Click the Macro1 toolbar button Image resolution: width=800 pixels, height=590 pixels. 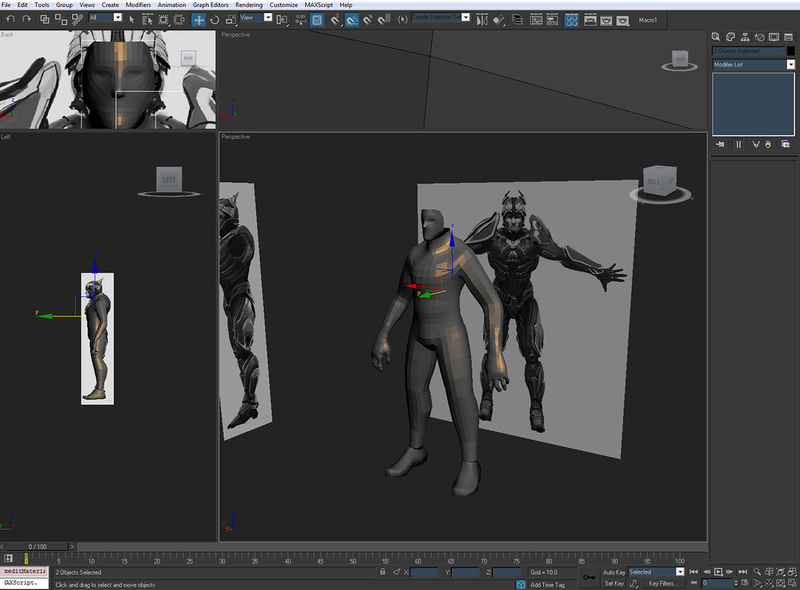pos(647,20)
